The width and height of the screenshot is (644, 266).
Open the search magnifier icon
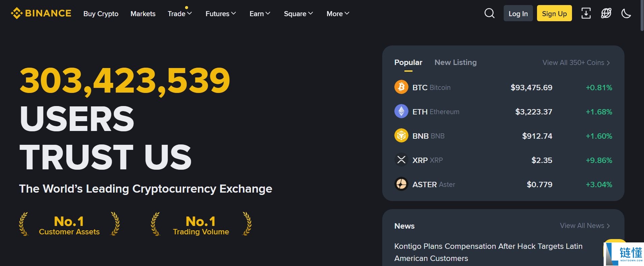490,13
